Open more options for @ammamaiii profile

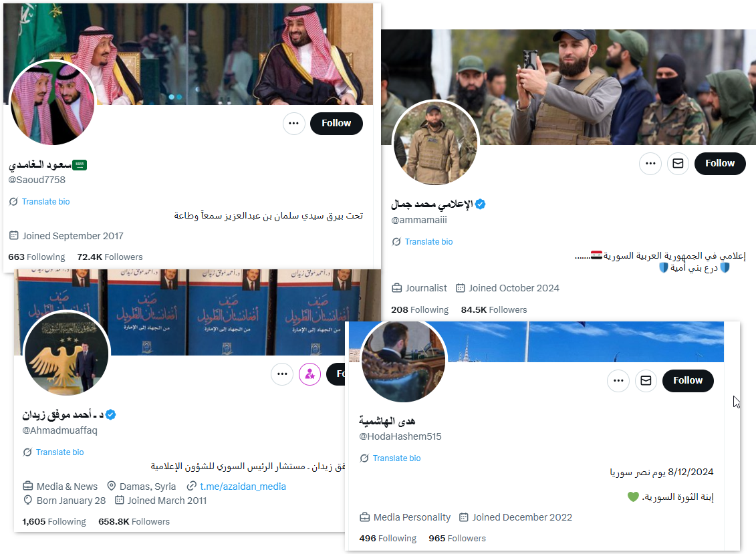click(650, 164)
